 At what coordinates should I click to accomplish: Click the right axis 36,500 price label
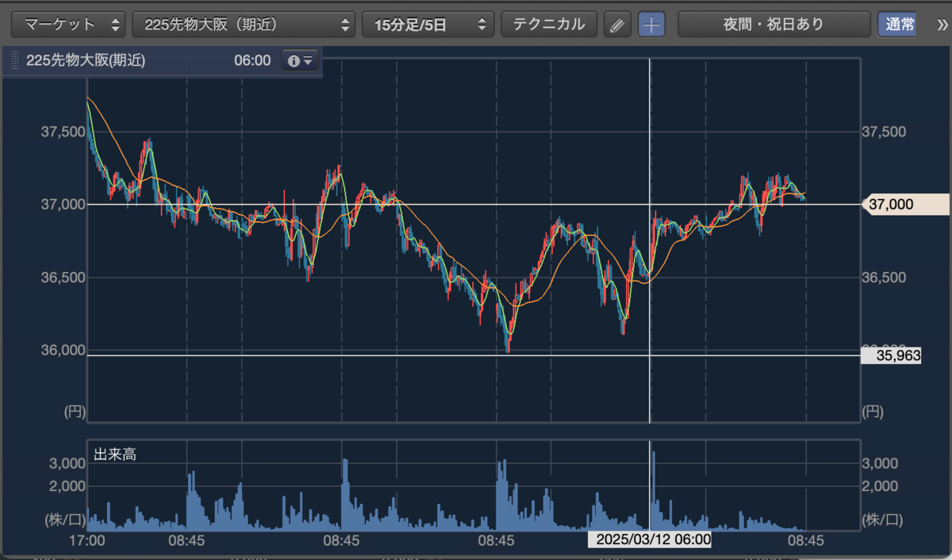coord(884,278)
